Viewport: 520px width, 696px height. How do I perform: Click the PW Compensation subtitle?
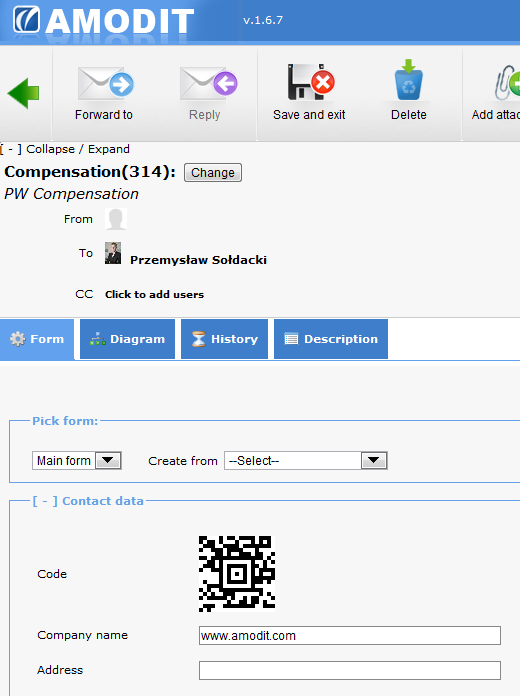point(71,194)
